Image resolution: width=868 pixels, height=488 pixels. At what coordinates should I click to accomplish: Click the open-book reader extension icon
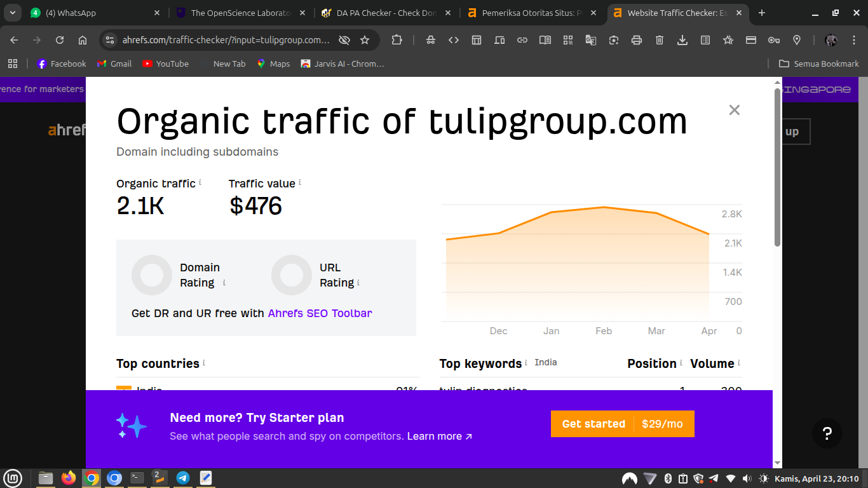point(545,40)
